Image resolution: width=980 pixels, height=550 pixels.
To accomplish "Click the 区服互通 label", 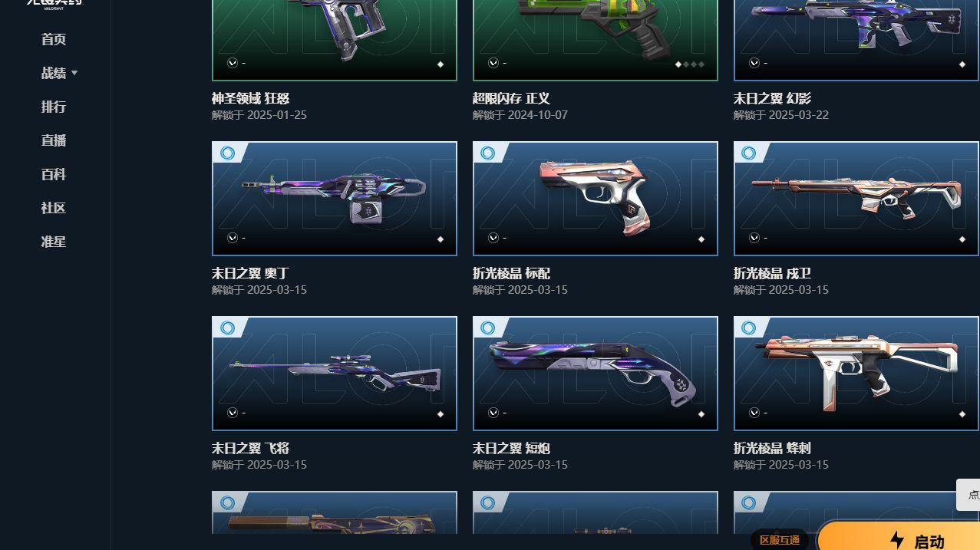I will (x=780, y=540).
